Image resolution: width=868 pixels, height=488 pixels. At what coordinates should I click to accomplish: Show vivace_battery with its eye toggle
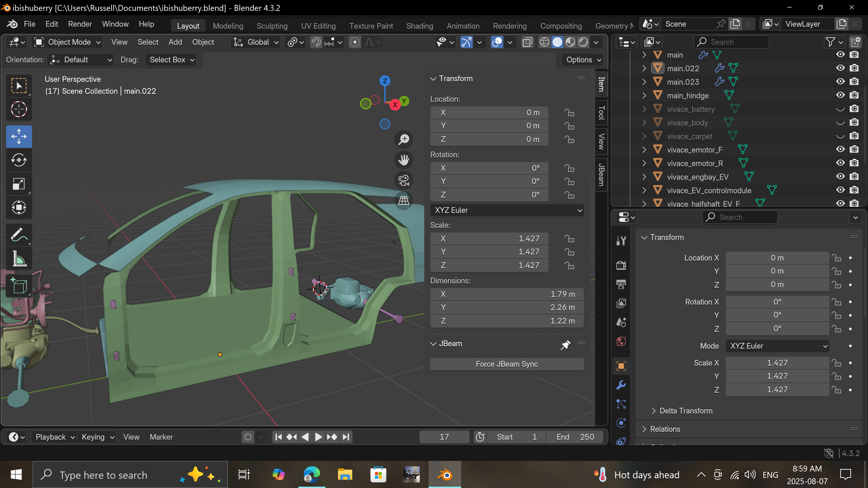pos(840,109)
